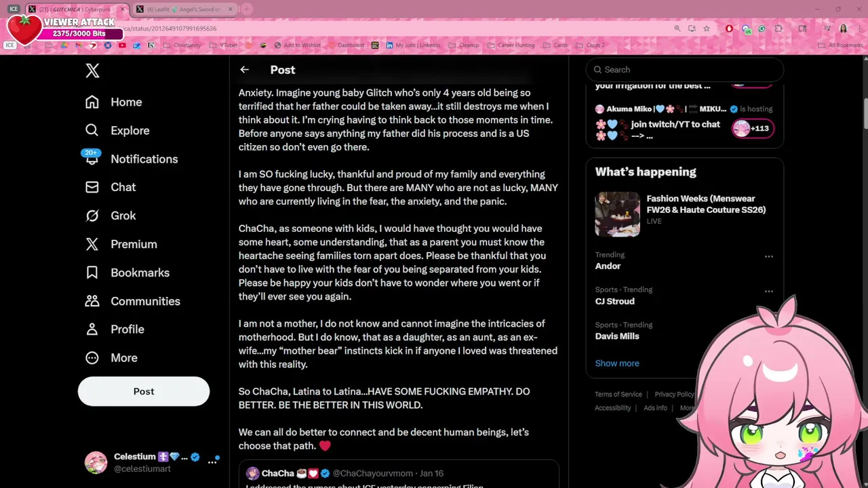Open the Gmail bookmark icon
This screenshot has width=868, height=488.
[x=79, y=45]
